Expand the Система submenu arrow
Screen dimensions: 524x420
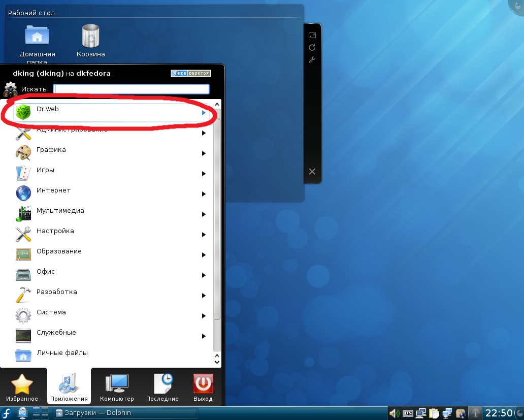tap(204, 316)
